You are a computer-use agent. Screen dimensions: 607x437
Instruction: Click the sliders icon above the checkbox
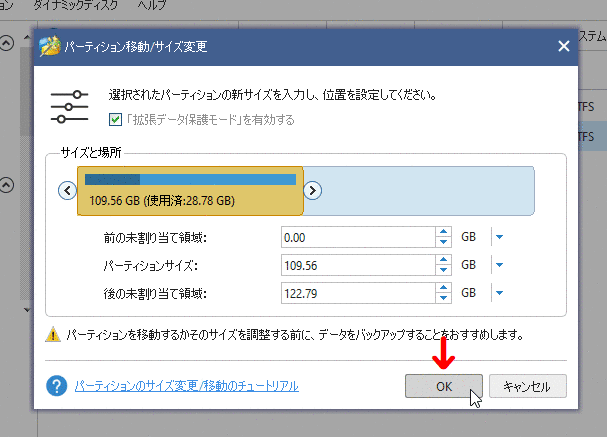point(69,105)
